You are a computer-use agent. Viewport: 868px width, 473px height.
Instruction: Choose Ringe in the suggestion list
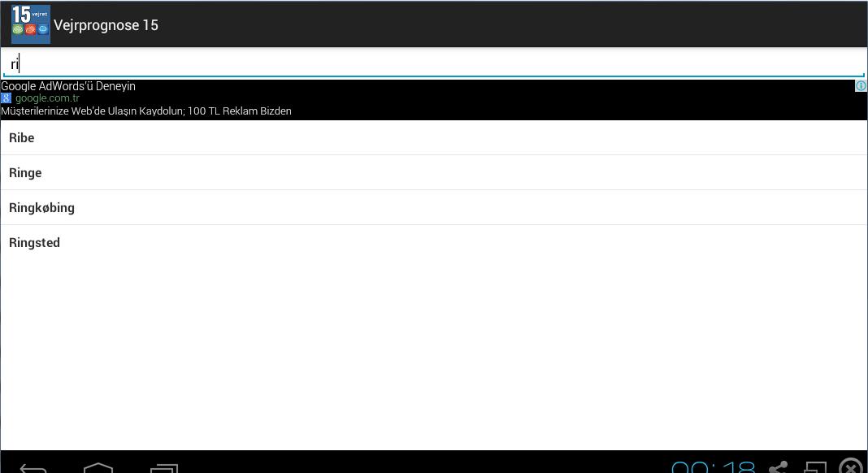pyautogui.click(x=25, y=173)
